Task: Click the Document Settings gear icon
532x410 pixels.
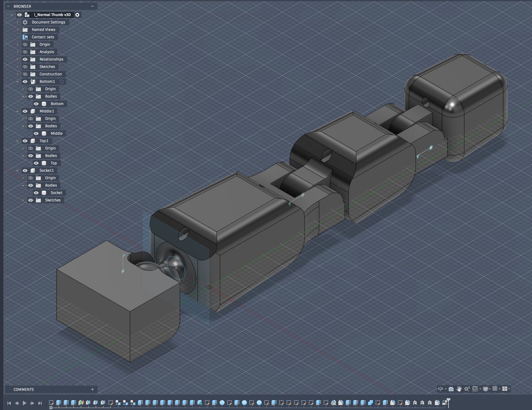Action: pos(25,22)
